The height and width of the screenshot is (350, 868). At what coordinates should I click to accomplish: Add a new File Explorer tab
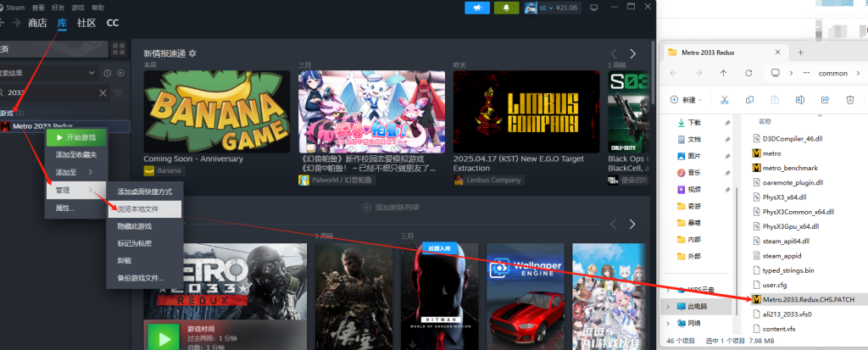click(x=800, y=53)
